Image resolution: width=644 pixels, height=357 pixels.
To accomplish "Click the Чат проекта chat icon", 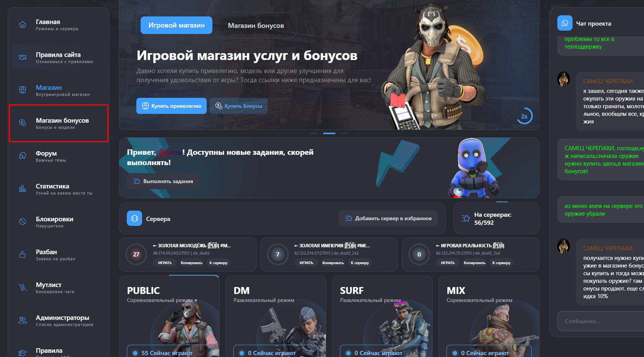I will click(x=565, y=23).
